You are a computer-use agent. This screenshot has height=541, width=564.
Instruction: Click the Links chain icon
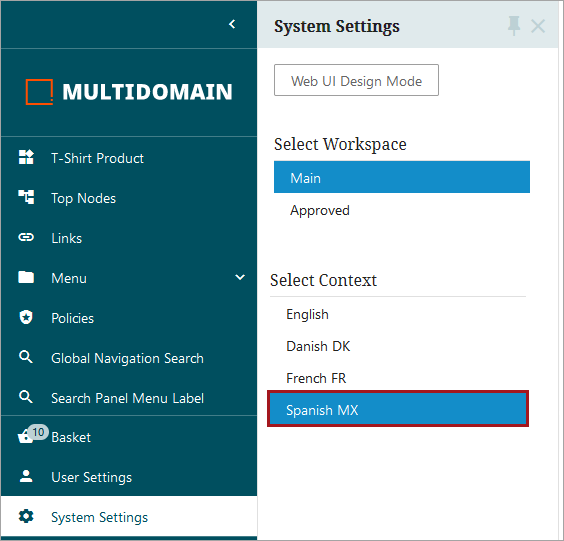26,237
